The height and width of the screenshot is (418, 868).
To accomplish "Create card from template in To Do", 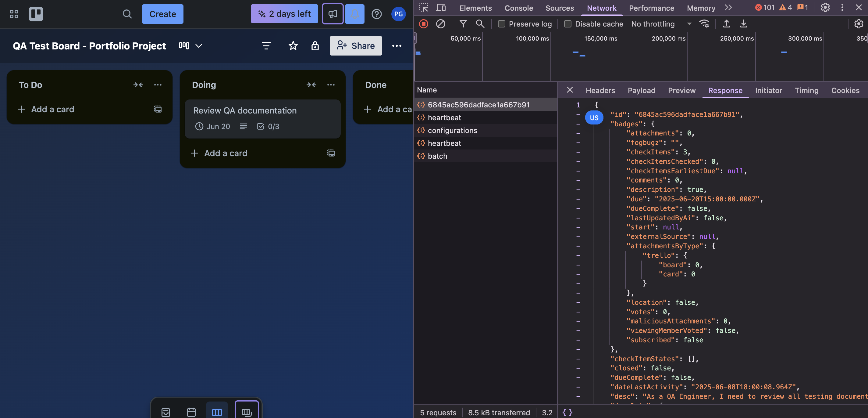I will pyautogui.click(x=158, y=109).
